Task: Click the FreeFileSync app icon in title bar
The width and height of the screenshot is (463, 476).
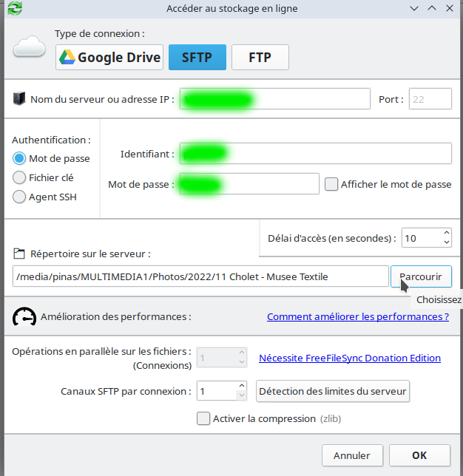Action: tap(13, 8)
